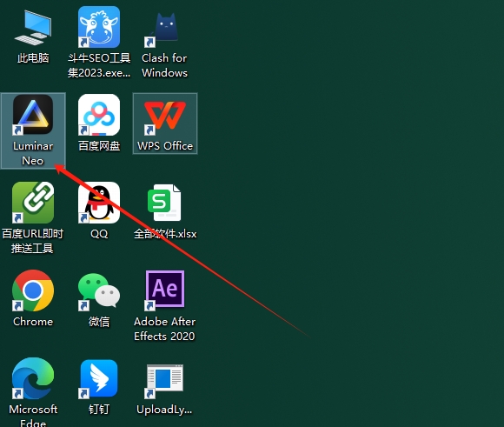Click the 'UploadLy...' label text
This screenshot has width=504, height=427.
[x=164, y=410]
